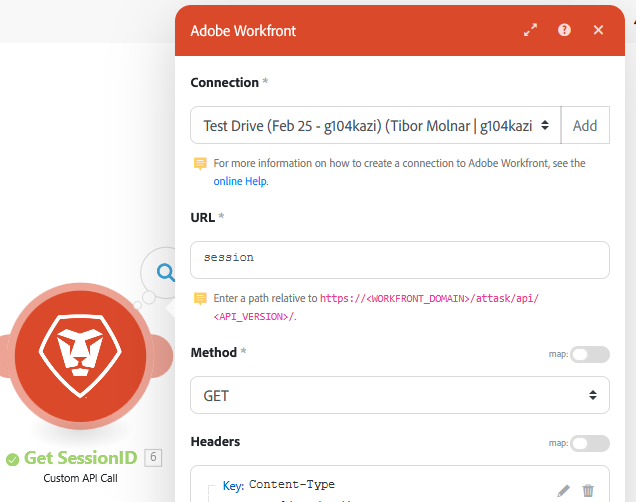Screen dimensions: 636x502
Task: Edit the Content-Type header with the pencil
Action: point(564,490)
